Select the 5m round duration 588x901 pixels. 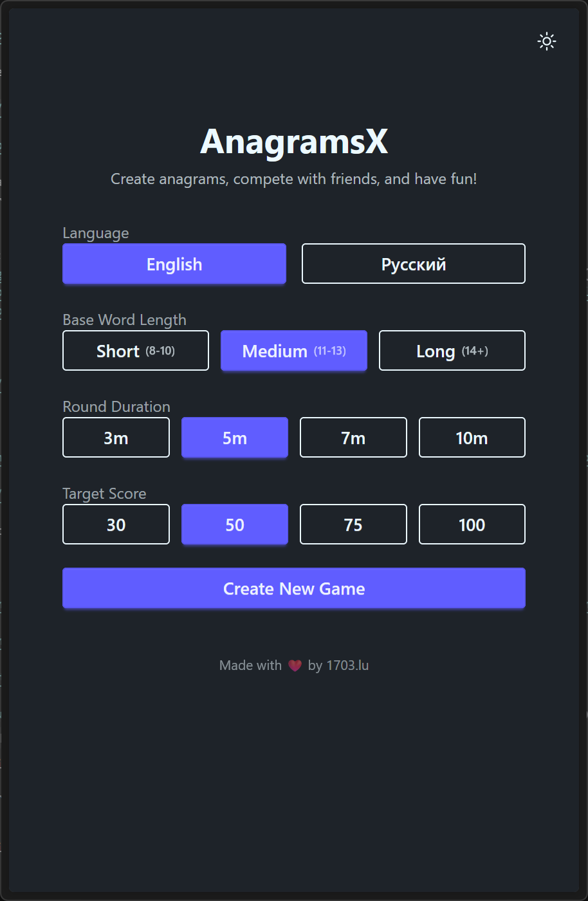point(235,438)
